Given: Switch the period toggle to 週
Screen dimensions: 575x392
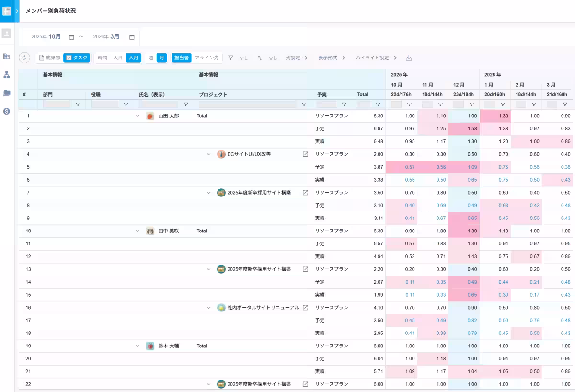Looking at the screenshot, I should (151, 58).
